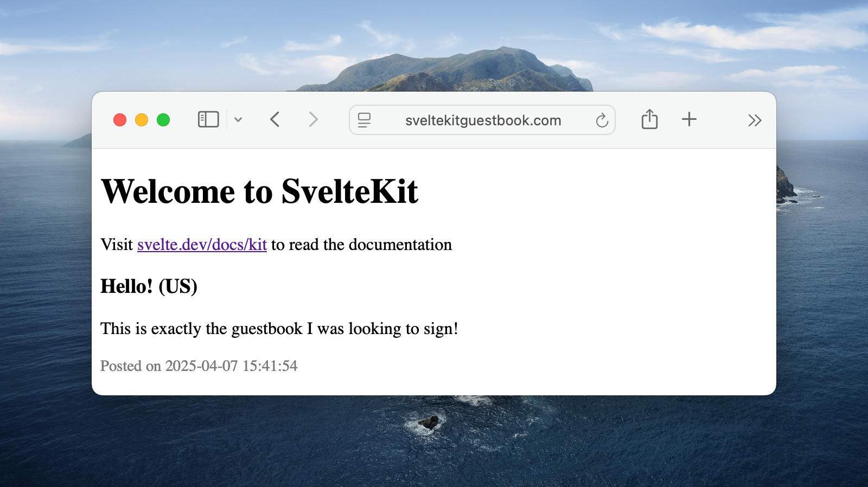
Task: Open the reload/stop control dropdown area
Action: point(602,120)
